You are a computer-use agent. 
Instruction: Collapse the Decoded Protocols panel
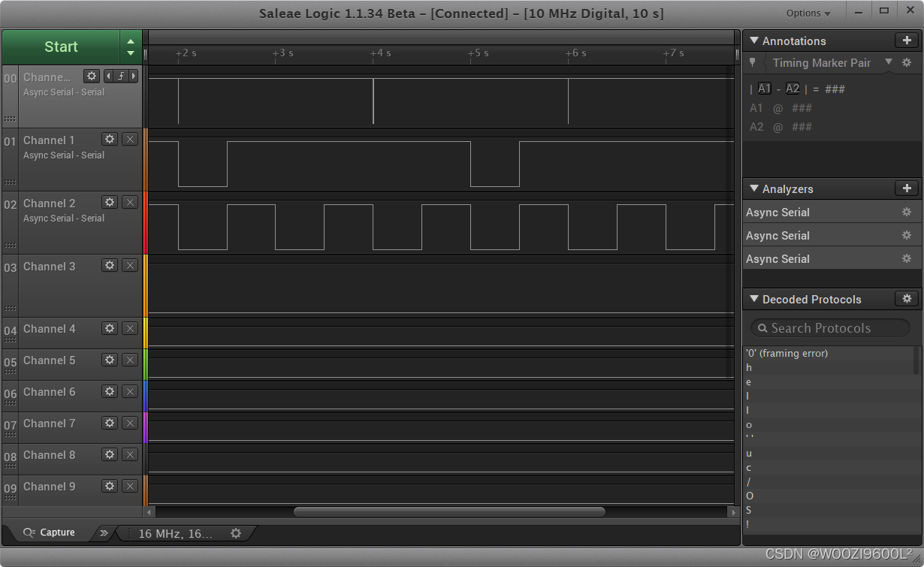tap(753, 299)
